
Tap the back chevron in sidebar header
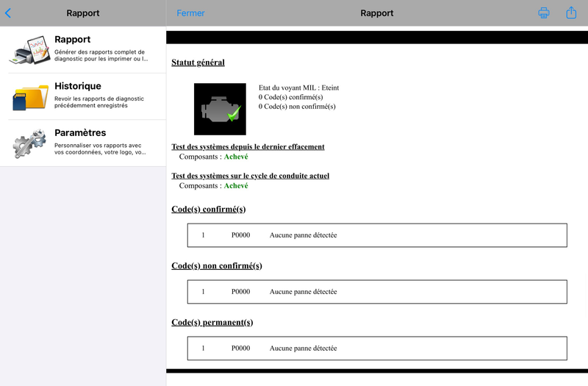(8, 13)
